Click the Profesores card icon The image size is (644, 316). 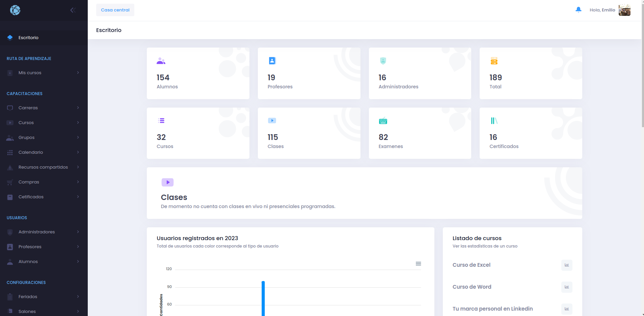pos(272,61)
